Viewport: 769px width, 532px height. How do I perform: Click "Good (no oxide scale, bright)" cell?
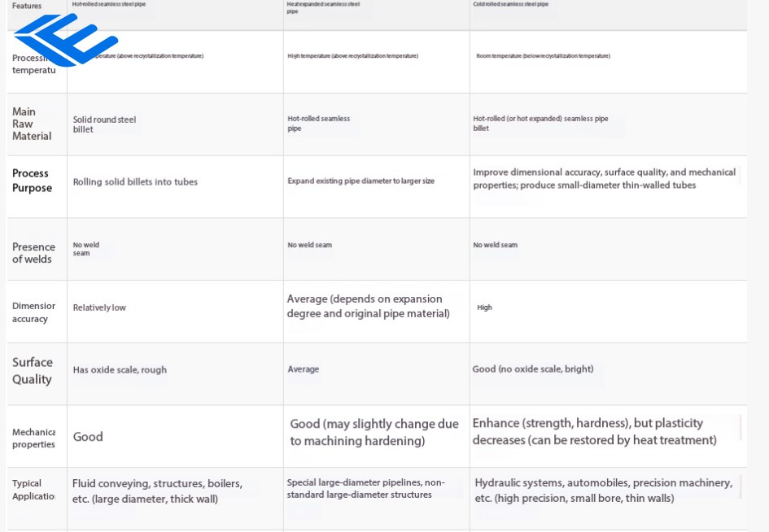click(533, 369)
